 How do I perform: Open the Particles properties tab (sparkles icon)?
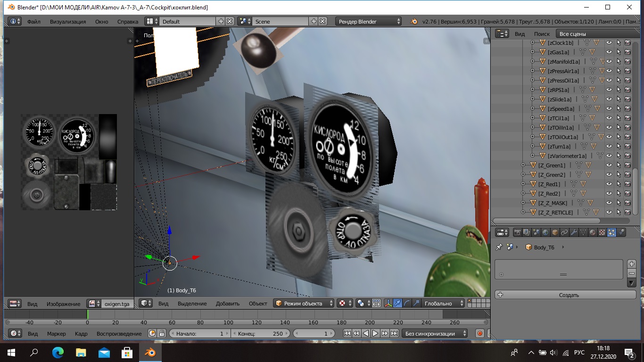coord(611,232)
